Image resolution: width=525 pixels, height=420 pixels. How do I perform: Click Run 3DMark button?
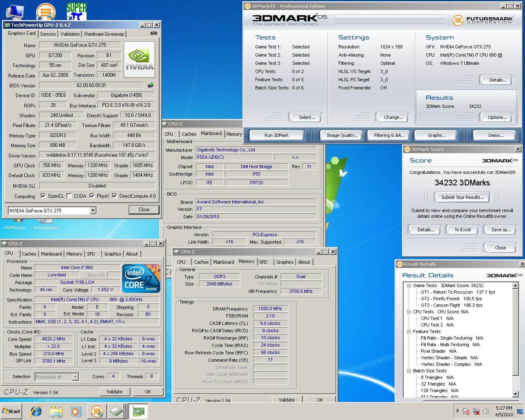tap(276, 135)
